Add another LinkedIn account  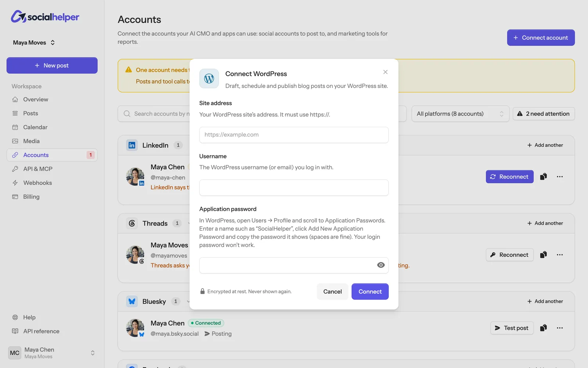[545, 145]
